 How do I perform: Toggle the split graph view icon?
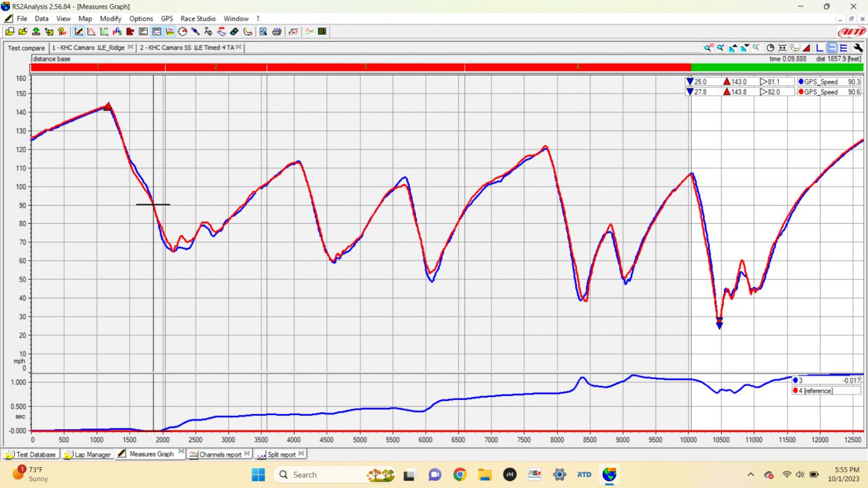[157, 31]
